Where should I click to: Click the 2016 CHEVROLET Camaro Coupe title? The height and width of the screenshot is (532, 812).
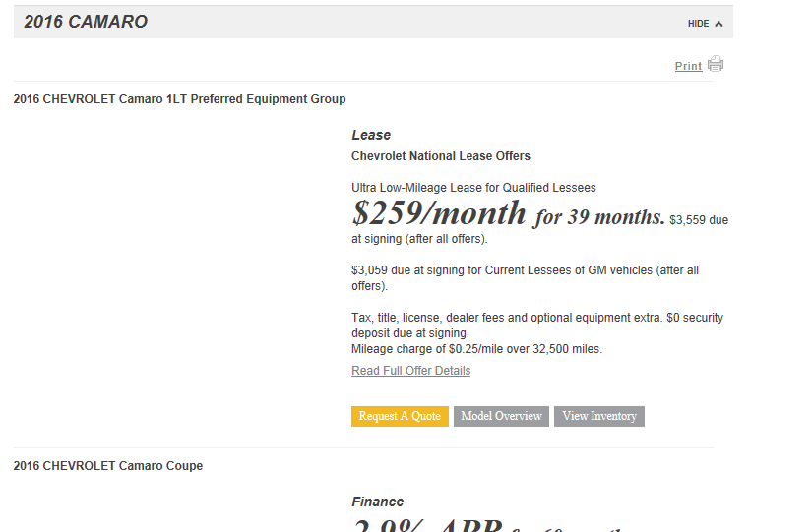pyautogui.click(x=108, y=466)
